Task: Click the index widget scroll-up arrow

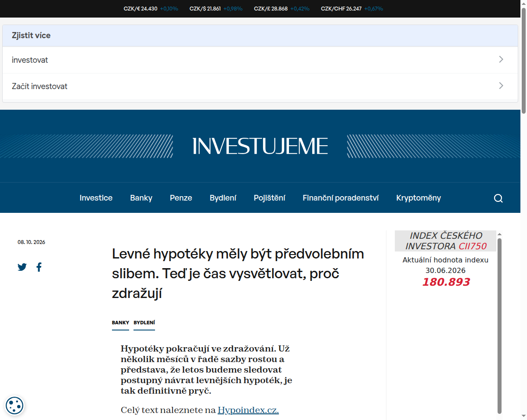Action: click(499, 234)
